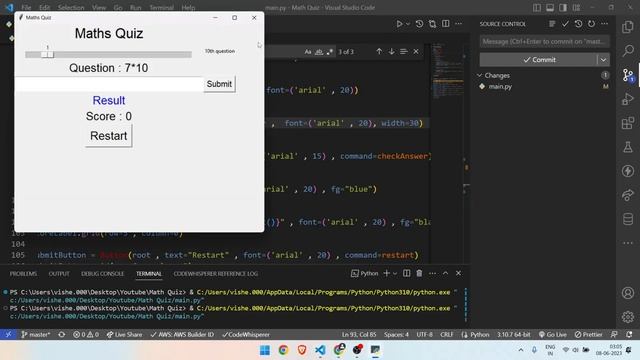Synchronize changes icon in status bar
The image size is (640, 360).
pyautogui.click(x=62, y=334)
